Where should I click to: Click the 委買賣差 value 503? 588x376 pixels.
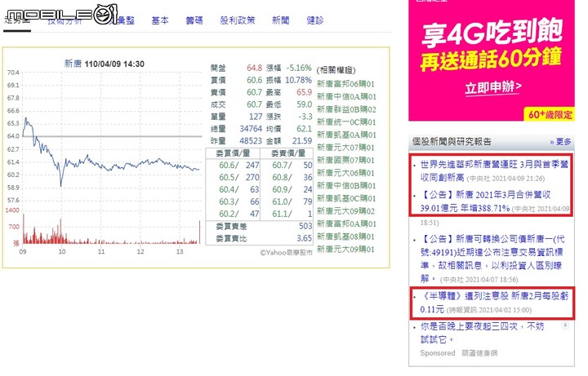(305, 226)
